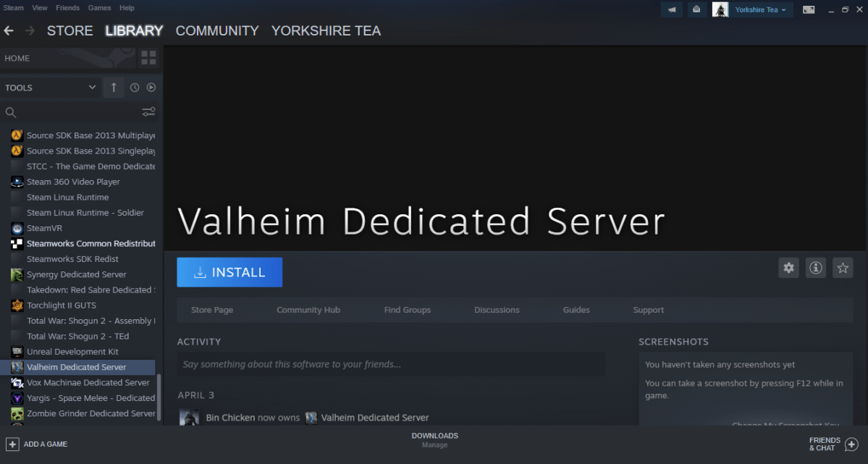Switch to Big Picture mode icon

pyautogui.click(x=809, y=9)
